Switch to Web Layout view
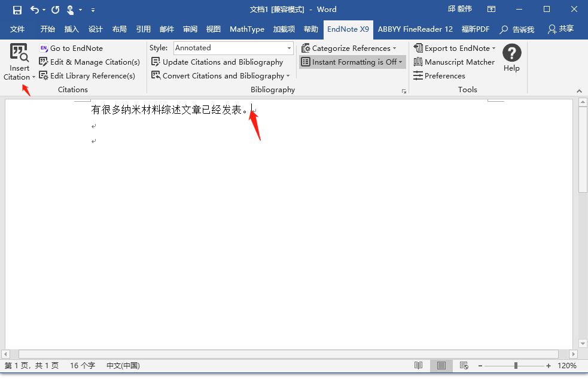 (464, 365)
